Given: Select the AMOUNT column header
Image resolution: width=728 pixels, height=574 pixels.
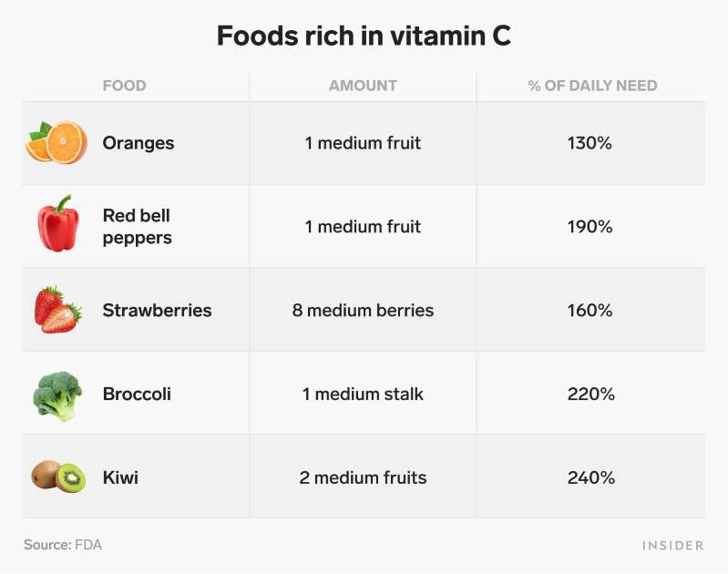Looking at the screenshot, I should click(363, 86).
